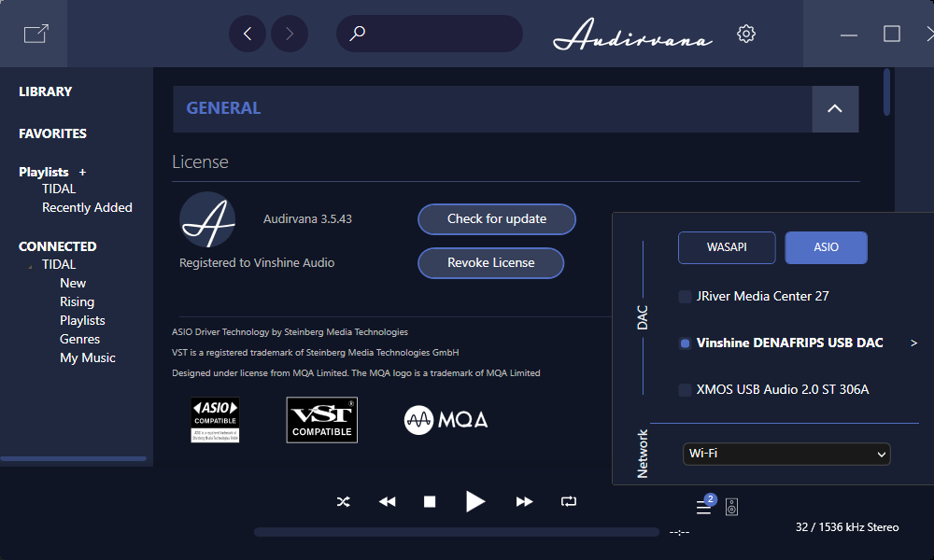Open the TIDAL playlist under Playlists
Viewport: 934px width, 560px height.
pos(59,189)
